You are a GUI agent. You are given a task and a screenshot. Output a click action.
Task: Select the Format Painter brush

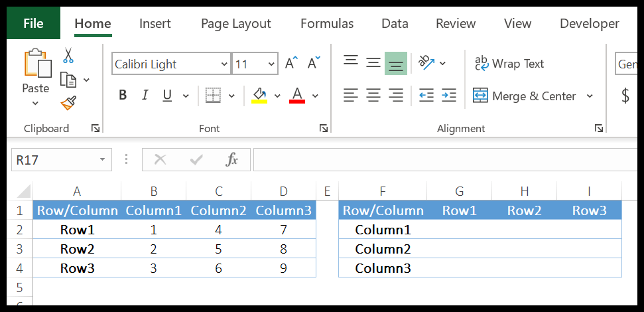[68, 103]
